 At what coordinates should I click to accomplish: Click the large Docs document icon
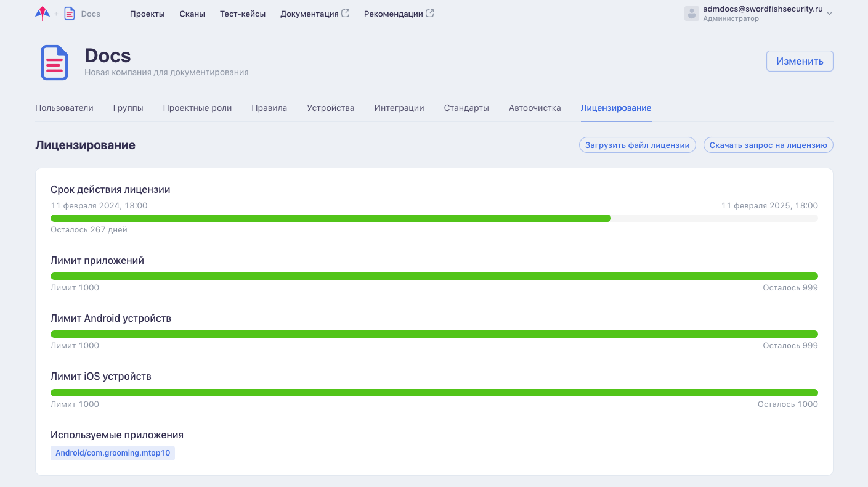55,62
